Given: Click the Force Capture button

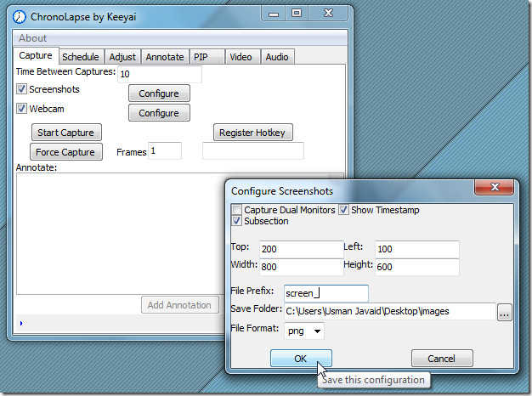Looking at the screenshot, I should pos(65,151).
